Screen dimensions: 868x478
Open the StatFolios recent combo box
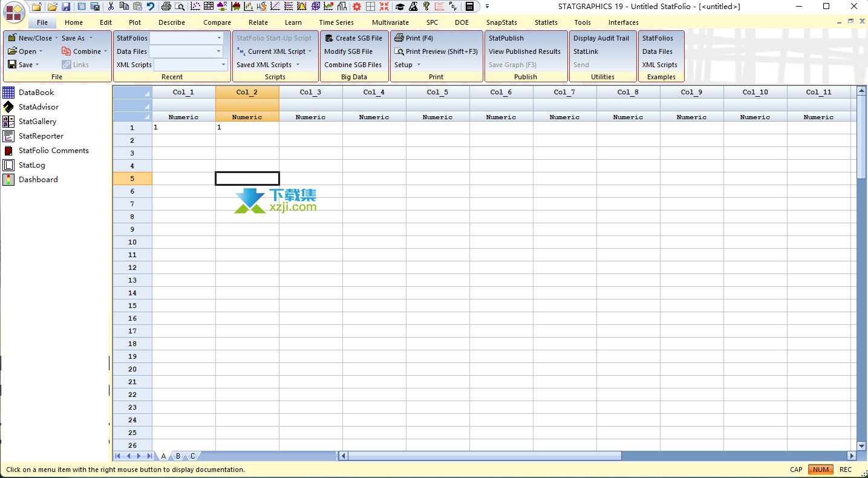187,38
